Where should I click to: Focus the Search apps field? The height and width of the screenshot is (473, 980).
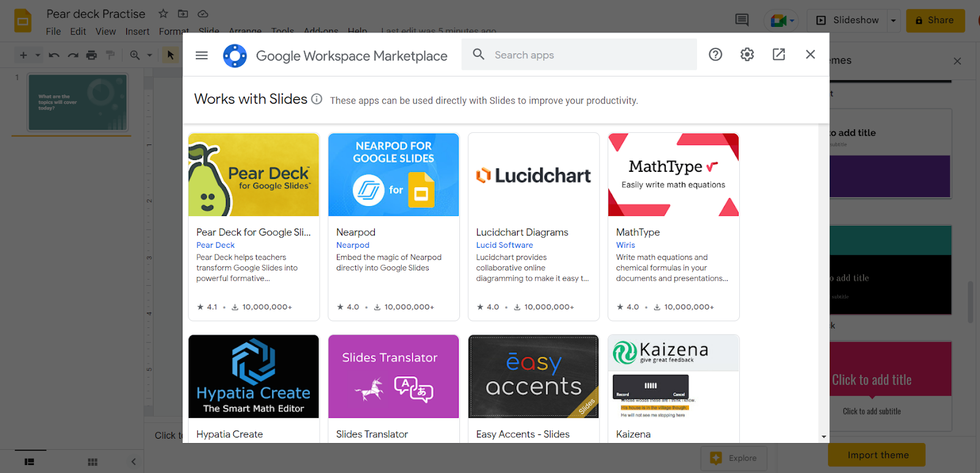pos(579,54)
